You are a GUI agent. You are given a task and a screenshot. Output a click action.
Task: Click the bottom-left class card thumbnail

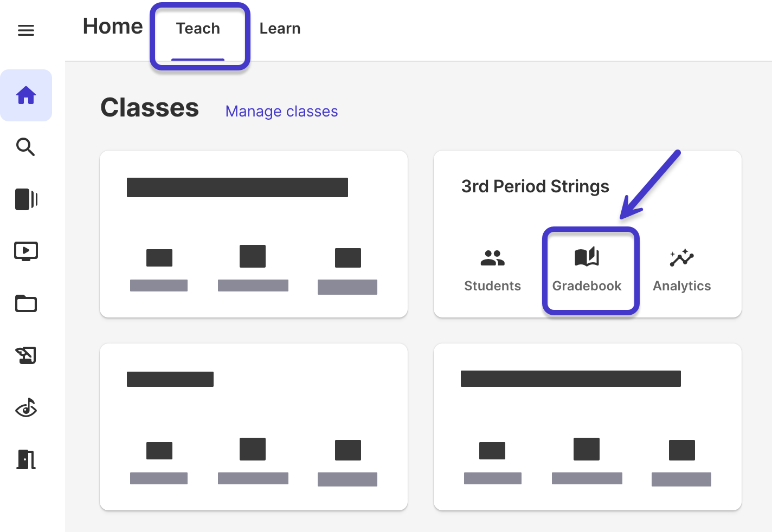pyautogui.click(x=253, y=426)
